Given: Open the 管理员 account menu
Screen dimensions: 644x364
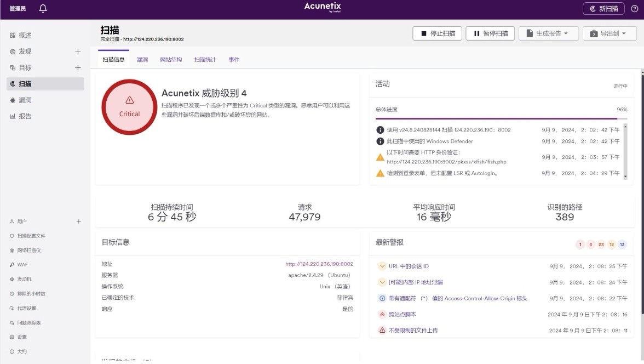Looking at the screenshot, I should 18,9.
